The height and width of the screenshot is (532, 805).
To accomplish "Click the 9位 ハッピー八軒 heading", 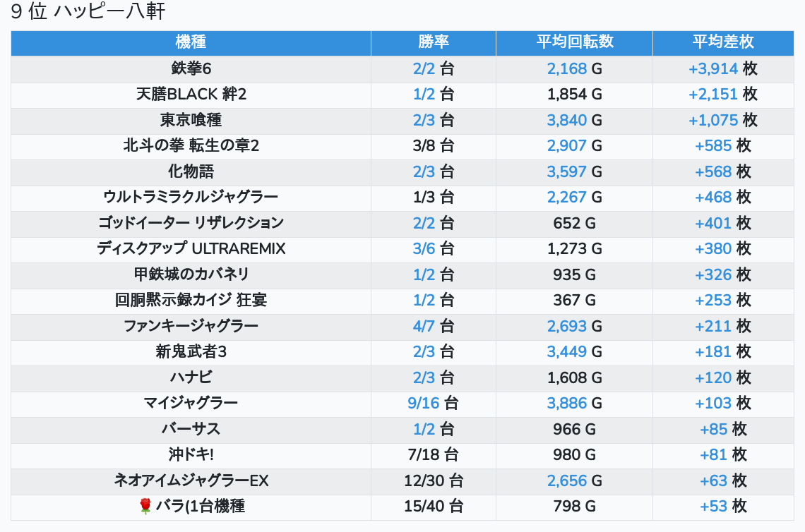I will 88,12.
